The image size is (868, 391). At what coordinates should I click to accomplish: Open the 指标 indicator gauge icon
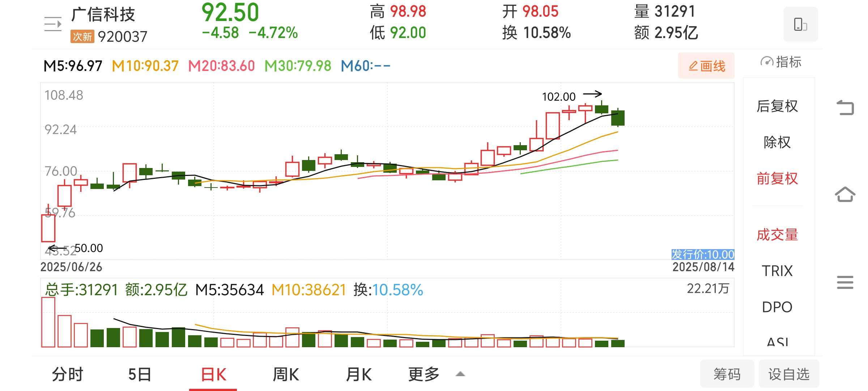tap(766, 62)
